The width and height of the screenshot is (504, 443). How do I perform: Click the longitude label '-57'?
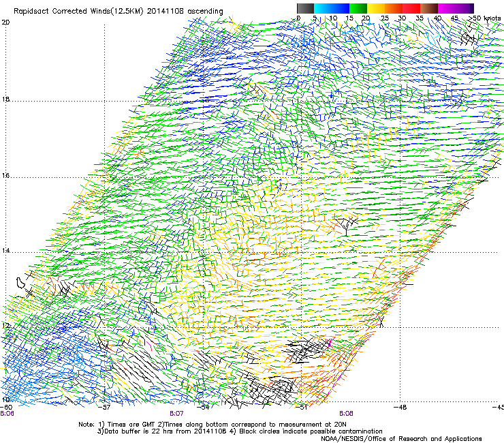(104, 408)
